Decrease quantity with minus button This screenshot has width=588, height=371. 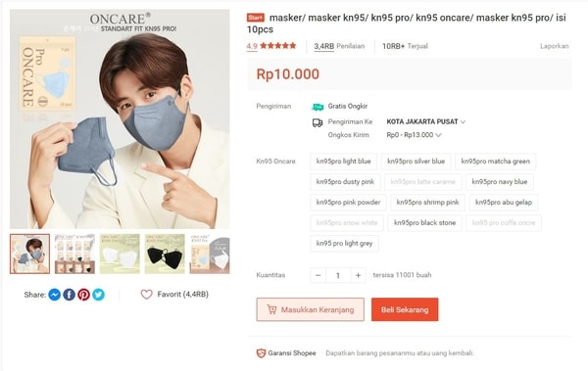318,275
